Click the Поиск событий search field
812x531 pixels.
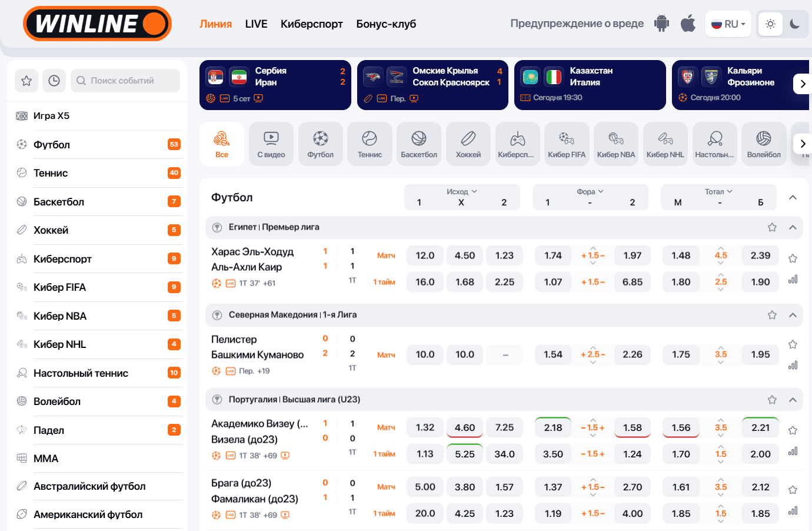pos(125,81)
